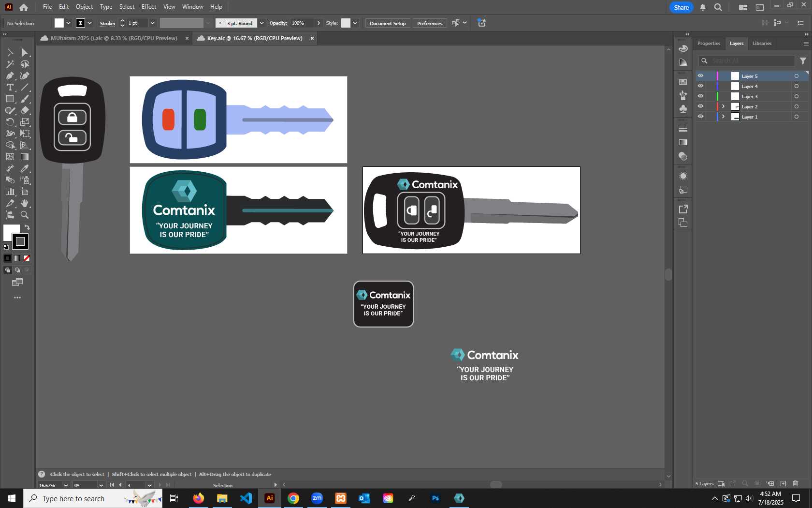Image resolution: width=812 pixels, height=508 pixels.
Task: Select the Lasso tool
Action: pyautogui.click(x=25, y=64)
